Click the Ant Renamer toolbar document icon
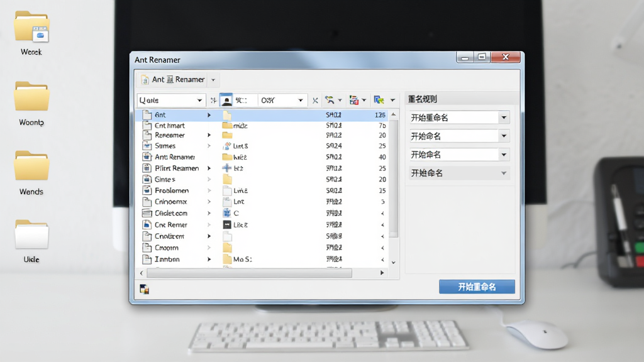The image size is (644, 362). pyautogui.click(x=145, y=80)
